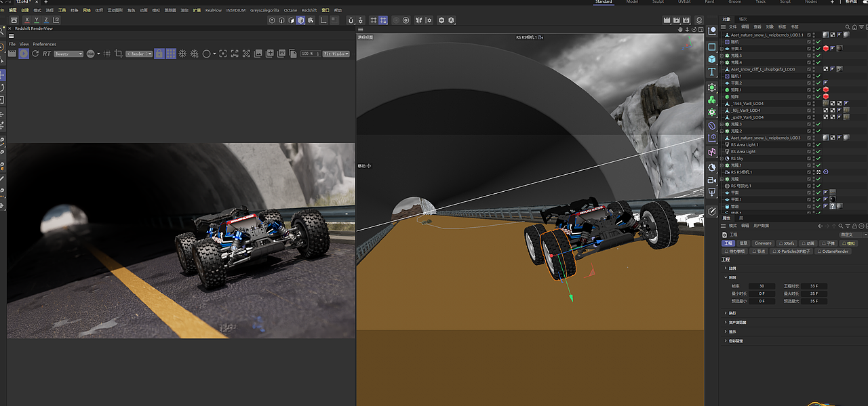Click the crop tool icon in the Redshift RenderView toolbar
The height and width of the screenshot is (406, 868).
pos(119,54)
